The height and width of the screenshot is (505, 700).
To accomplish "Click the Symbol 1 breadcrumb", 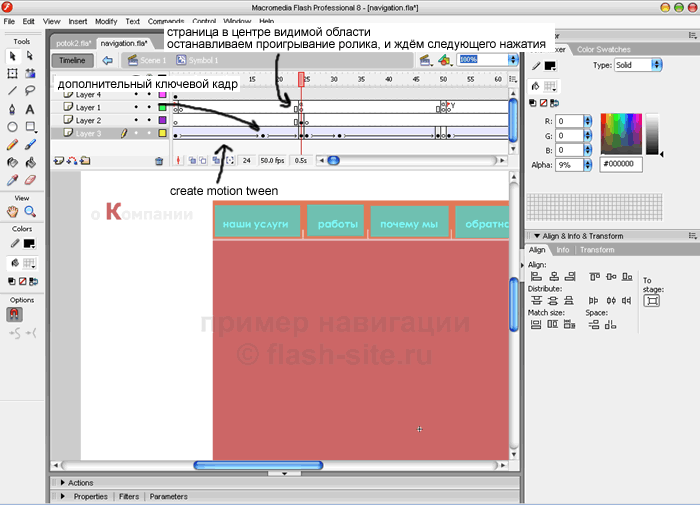I will tap(197, 60).
